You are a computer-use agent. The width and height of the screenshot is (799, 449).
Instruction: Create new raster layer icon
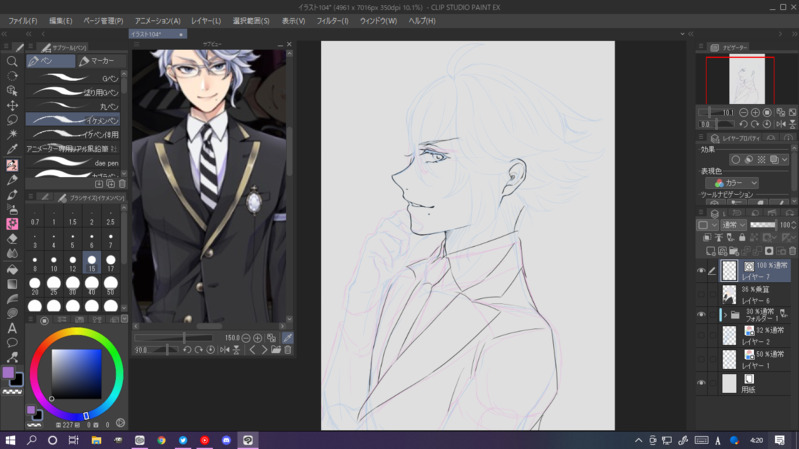(x=710, y=251)
